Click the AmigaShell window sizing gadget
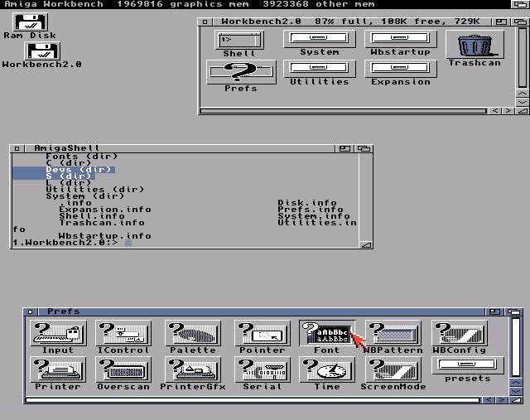 click(366, 245)
